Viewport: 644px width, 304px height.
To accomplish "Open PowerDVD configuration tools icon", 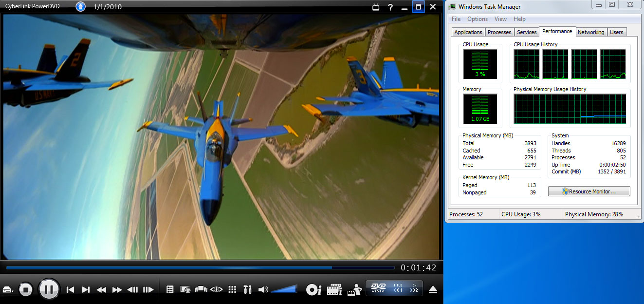I will [247, 289].
